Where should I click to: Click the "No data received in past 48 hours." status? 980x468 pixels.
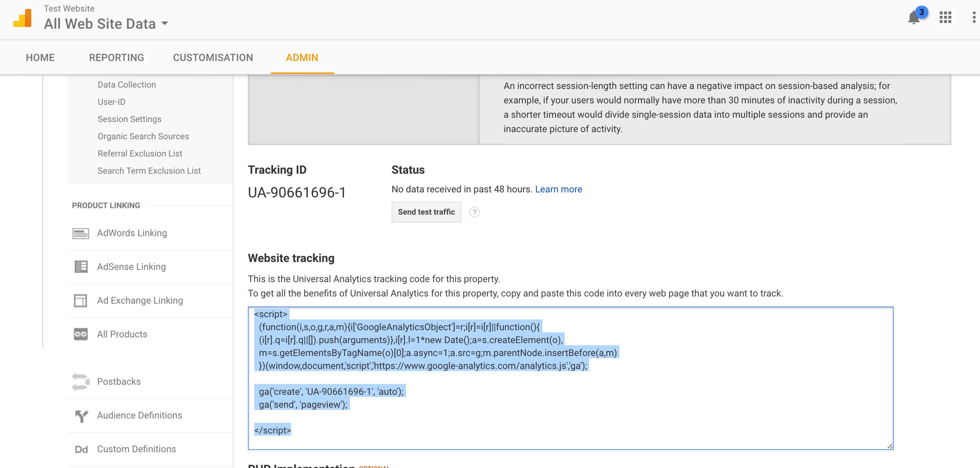(x=462, y=189)
